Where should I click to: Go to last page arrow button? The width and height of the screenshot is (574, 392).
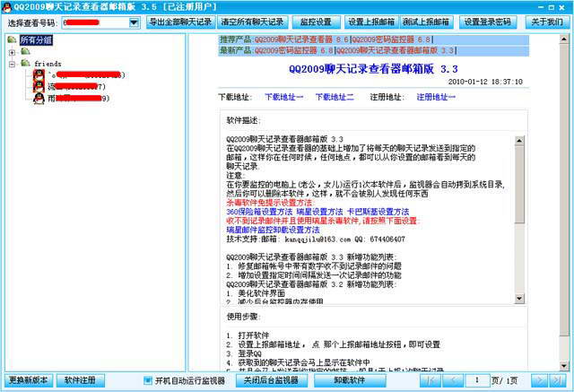click(x=558, y=380)
